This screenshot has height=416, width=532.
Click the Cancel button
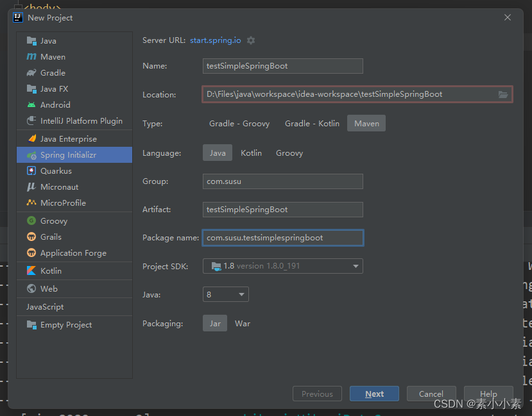431,394
